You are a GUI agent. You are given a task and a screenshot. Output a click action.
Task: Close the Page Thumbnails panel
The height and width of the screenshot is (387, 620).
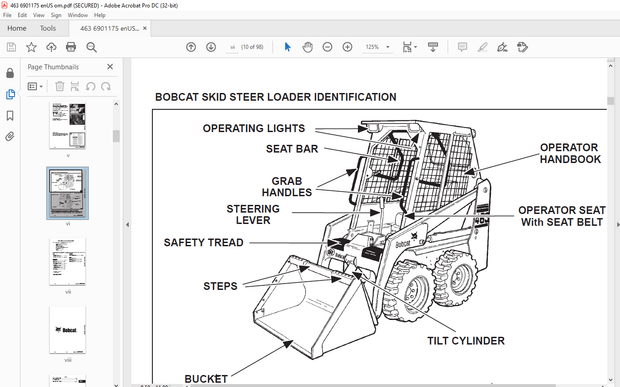[x=110, y=67]
